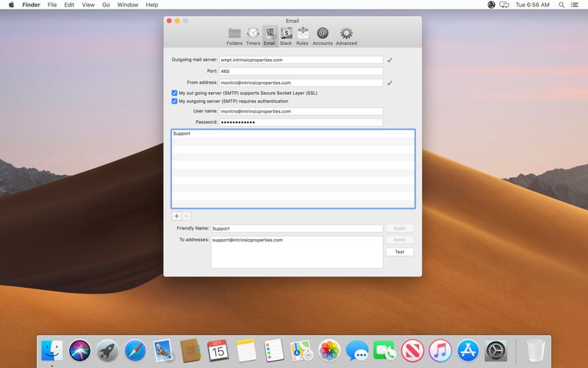Select the Password field
The width and height of the screenshot is (588, 368).
click(301, 122)
